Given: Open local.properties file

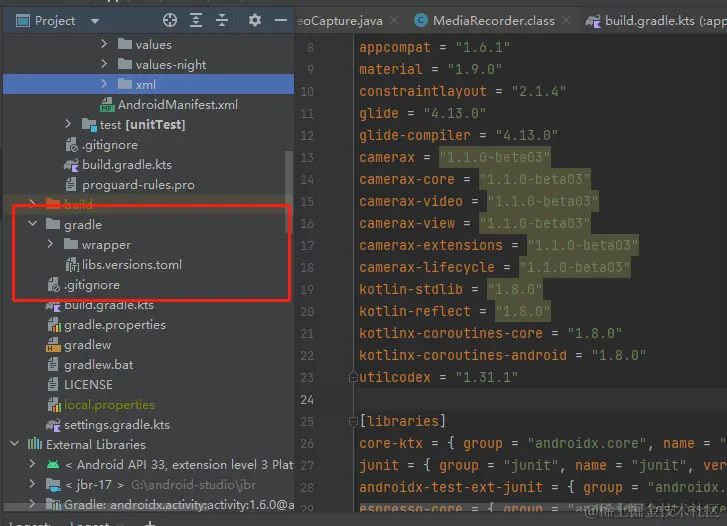Looking at the screenshot, I should click(109, 404).
